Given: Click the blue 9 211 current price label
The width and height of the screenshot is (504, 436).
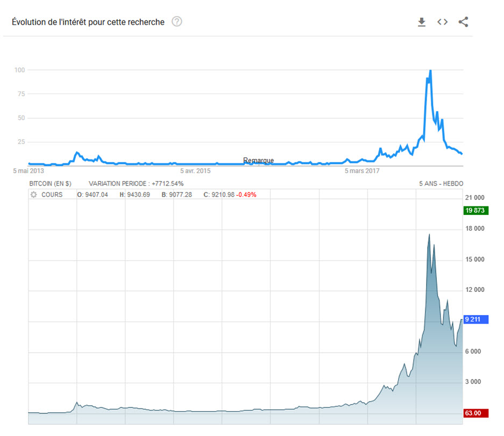Looking at the screenshot, I should pyautogui.click(x=475, y=319).
